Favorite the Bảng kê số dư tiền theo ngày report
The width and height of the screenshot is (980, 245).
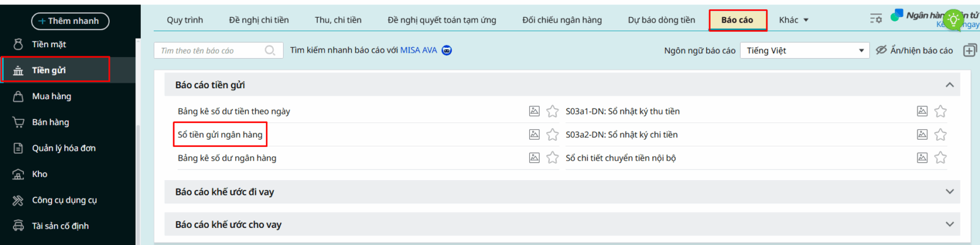[x=552, y=111]
